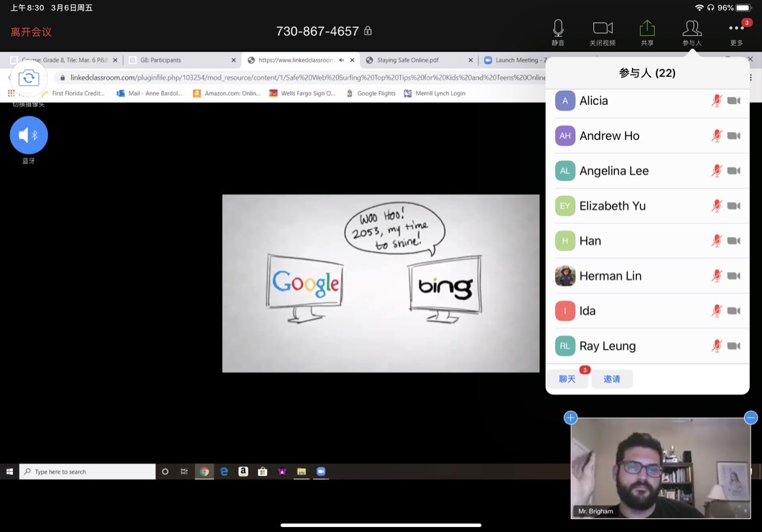
Task: Close the G8: Participants tab
Action: (233, 60)
